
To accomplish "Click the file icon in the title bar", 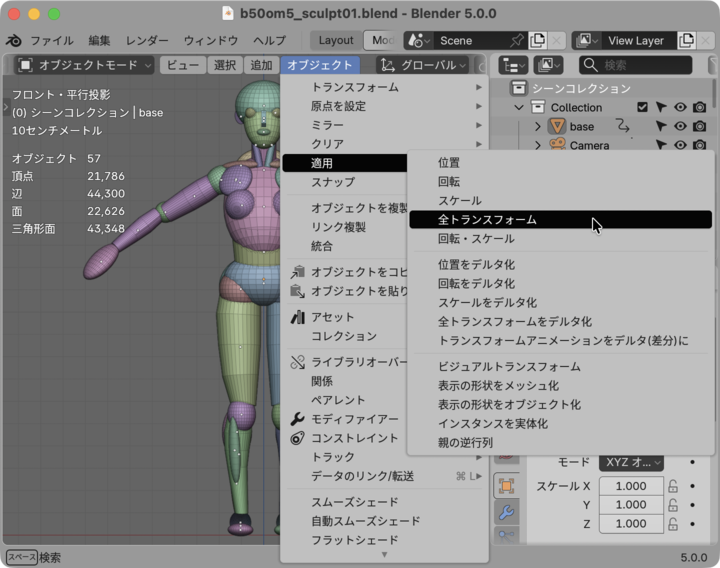I will [x=227, y=13].
